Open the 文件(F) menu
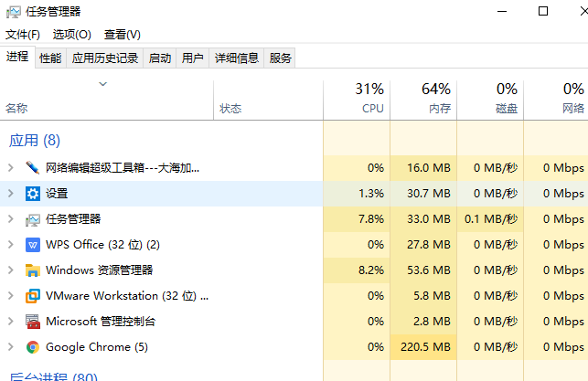This screenshot has height=381, width=588. (23, 35)
